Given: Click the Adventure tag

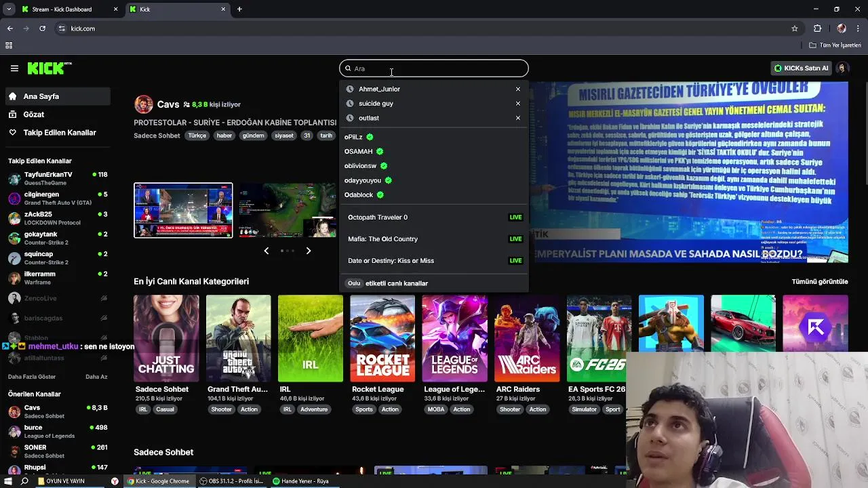Looking at the screenshot, I should (314, 409).
